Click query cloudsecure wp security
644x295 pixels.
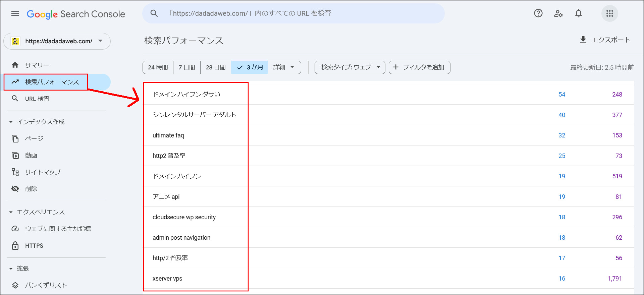[184, 217]
